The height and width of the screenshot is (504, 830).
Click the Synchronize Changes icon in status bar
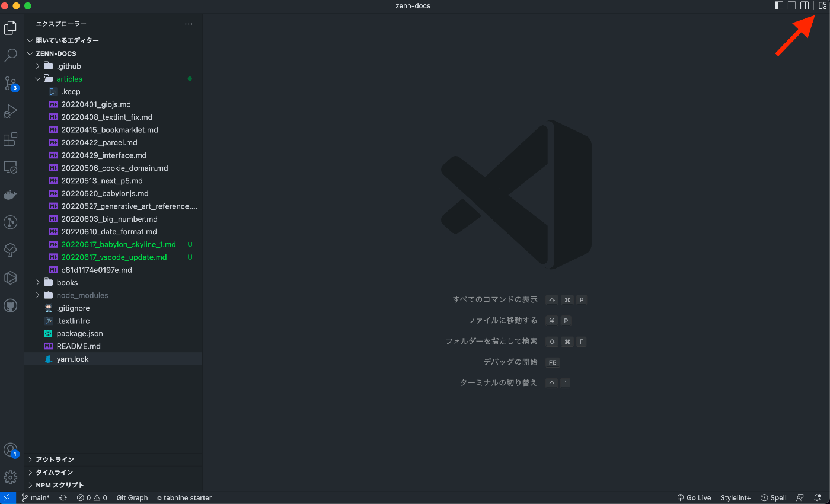pyautogui.click(x=63, y=498)
